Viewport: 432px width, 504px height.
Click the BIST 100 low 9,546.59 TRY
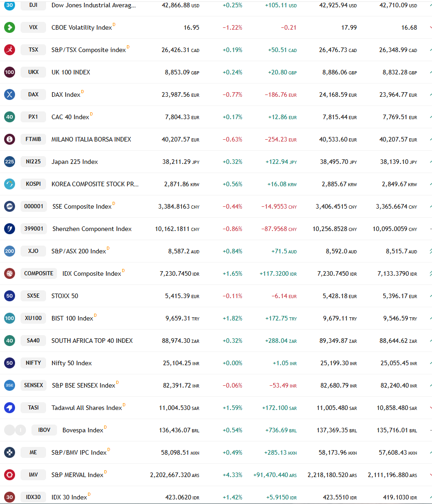point(400,319)
